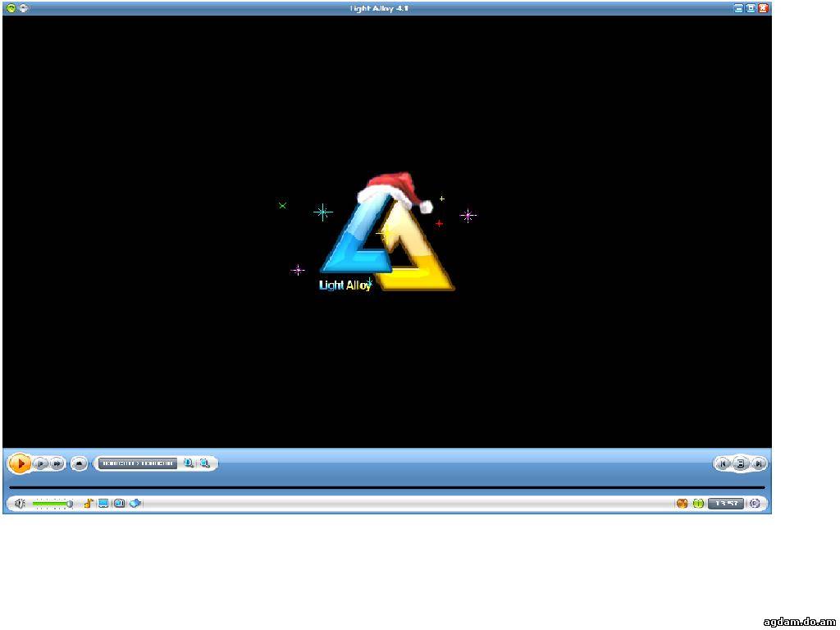Minimize the Light Alloy window

[739, 8]
